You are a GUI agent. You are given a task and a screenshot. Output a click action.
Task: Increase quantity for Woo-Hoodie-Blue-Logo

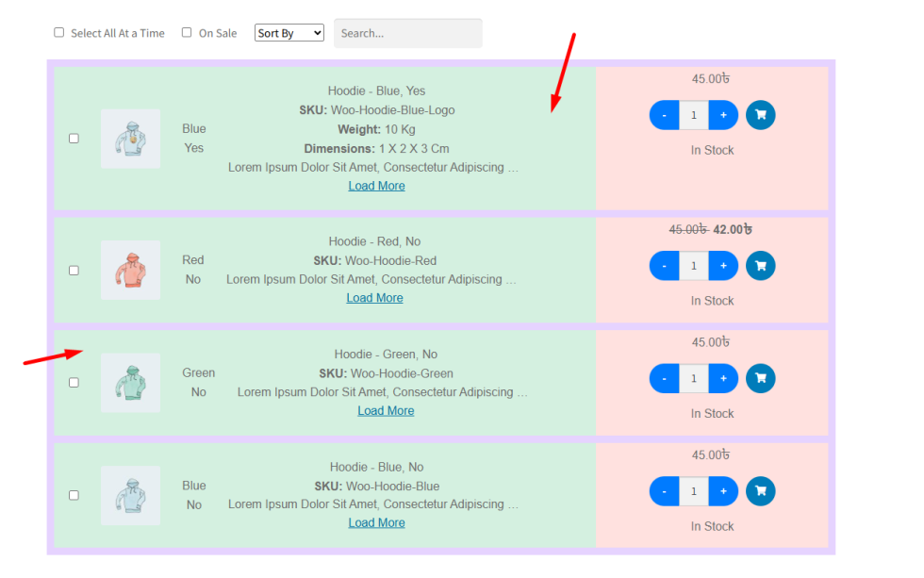click(723, 115)
